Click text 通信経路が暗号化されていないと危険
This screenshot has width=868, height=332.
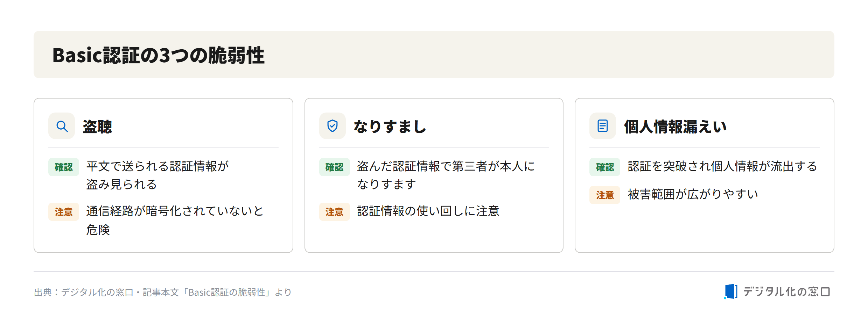[175, 220]
